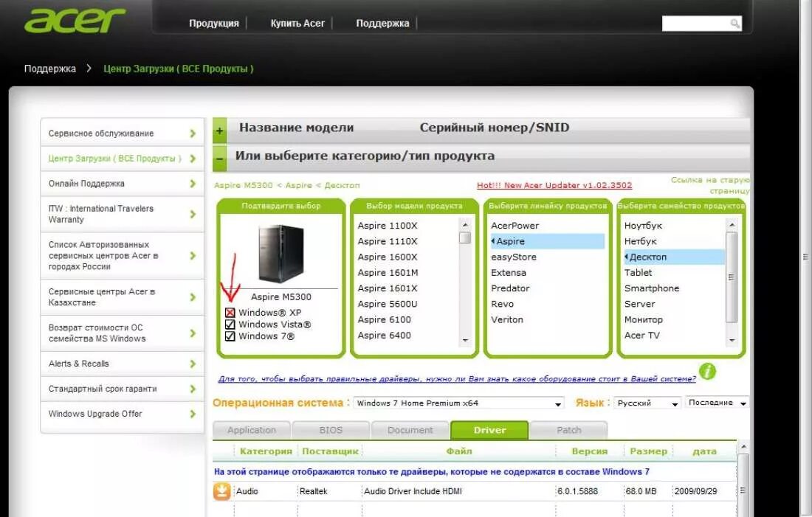Click Ссылка на старую страницу link
812x517 pixels.
pyautogui.click(x=710, y=185)
